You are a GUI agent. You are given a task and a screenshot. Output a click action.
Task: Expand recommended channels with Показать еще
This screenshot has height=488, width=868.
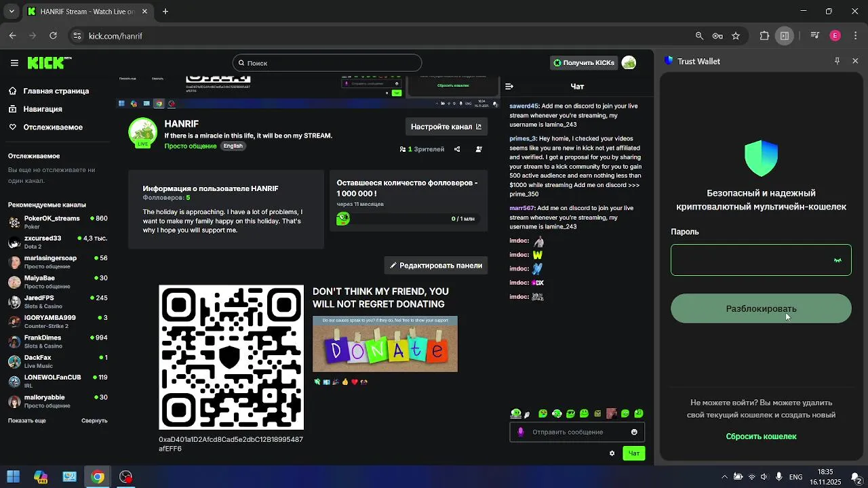(x=27, y=421)
